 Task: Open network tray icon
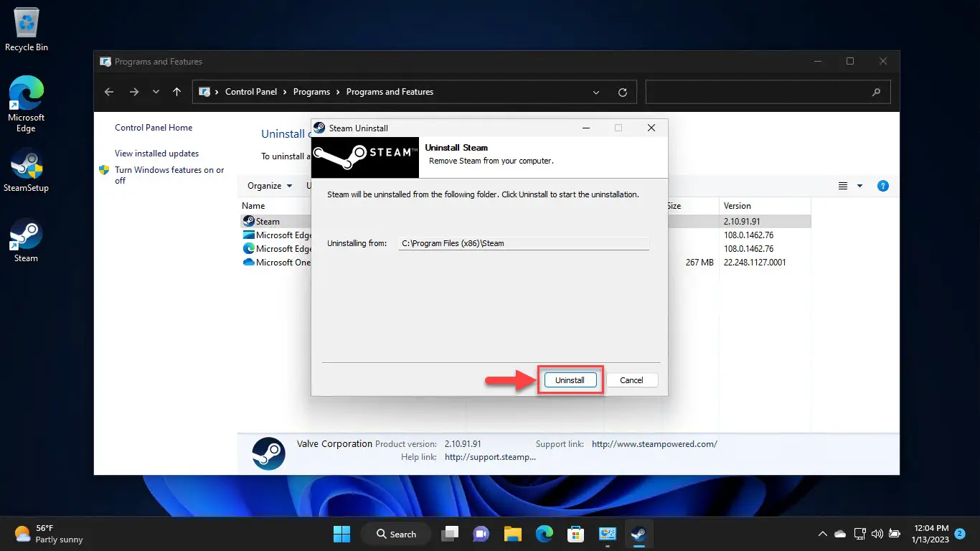tap(859, 534)
